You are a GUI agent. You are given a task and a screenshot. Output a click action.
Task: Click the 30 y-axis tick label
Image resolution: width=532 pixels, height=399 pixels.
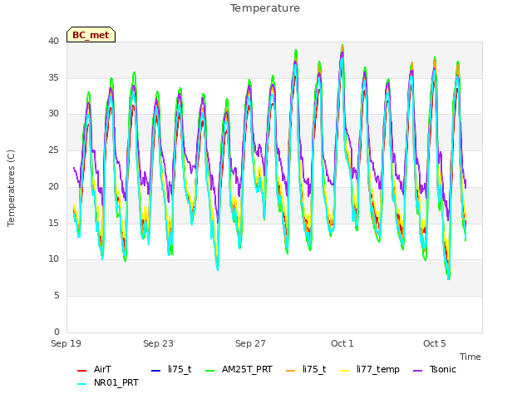pos(53,114)
